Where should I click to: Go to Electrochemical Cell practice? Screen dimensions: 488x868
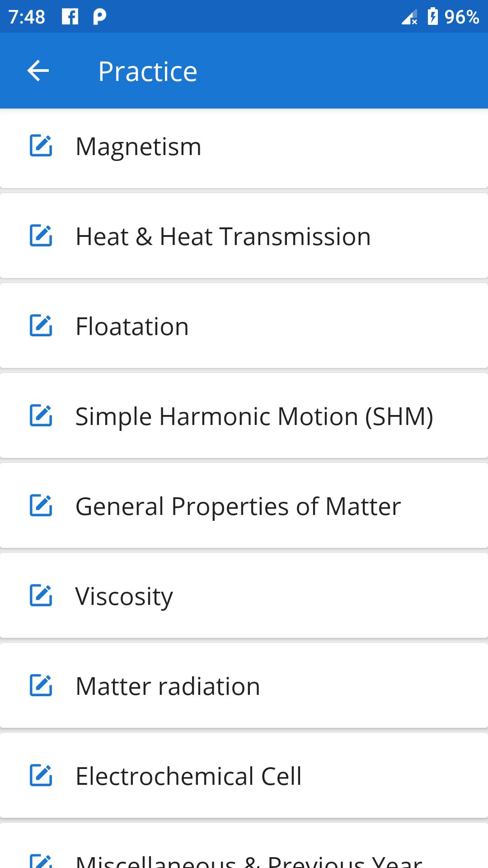pyautogui.click(x=188, y=776)
